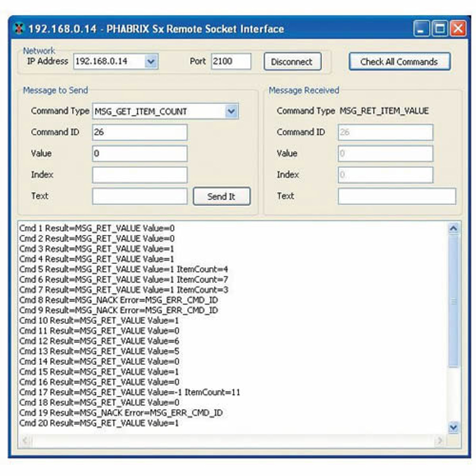Click the log's scroll down arrow
The height and width of the screenshot is (476, 476).
(453, 427)
